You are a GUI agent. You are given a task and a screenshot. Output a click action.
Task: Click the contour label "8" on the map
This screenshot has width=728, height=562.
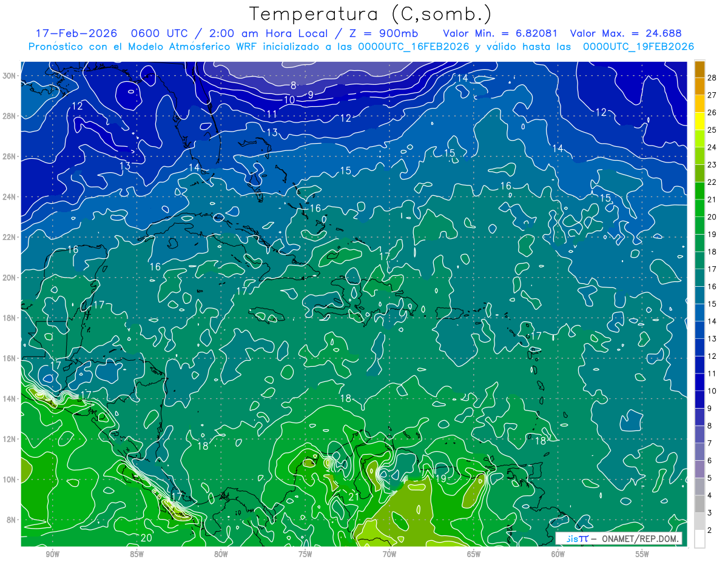click(293, 85)
